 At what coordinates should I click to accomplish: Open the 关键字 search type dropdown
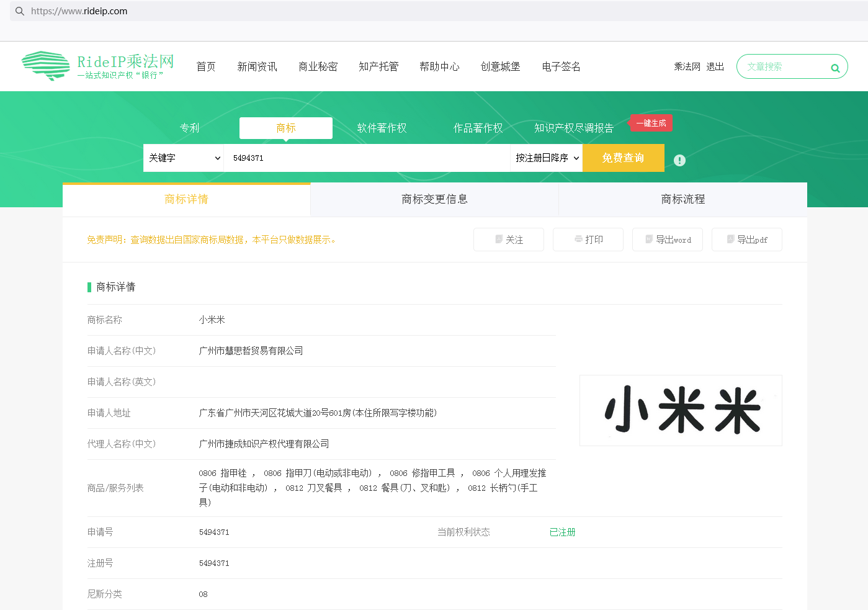[x=184, y=158]
